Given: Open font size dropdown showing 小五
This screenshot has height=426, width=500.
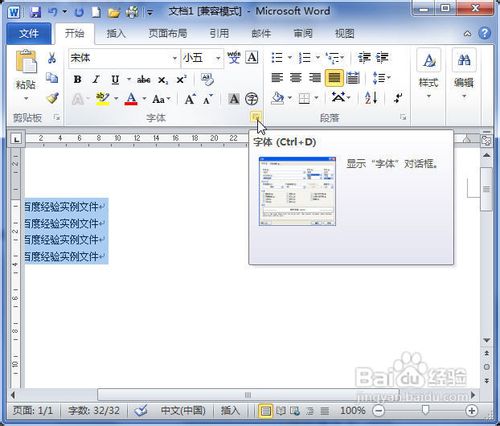Looking at the screenshot, I should (218, 59).
